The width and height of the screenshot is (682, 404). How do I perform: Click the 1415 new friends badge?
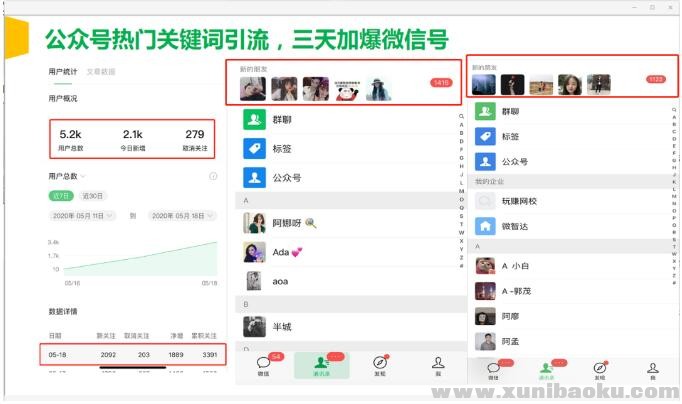(x=440, y=83)
